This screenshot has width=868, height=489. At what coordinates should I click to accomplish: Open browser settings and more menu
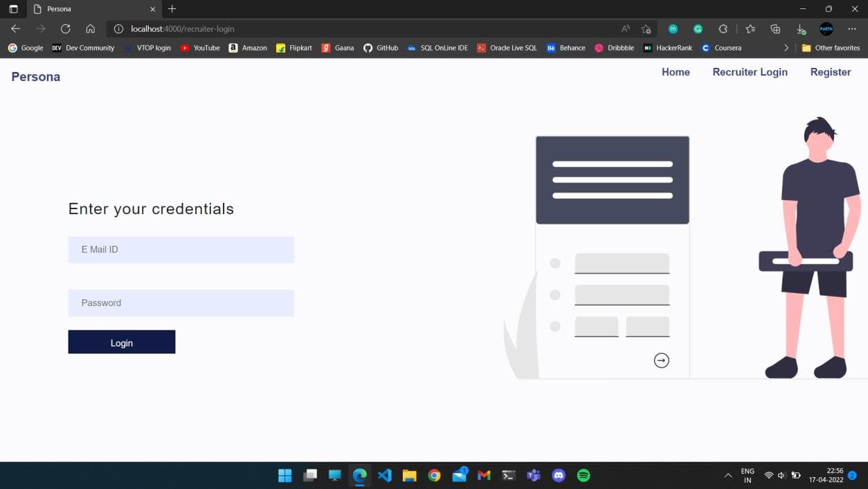(x=852, y=29)
